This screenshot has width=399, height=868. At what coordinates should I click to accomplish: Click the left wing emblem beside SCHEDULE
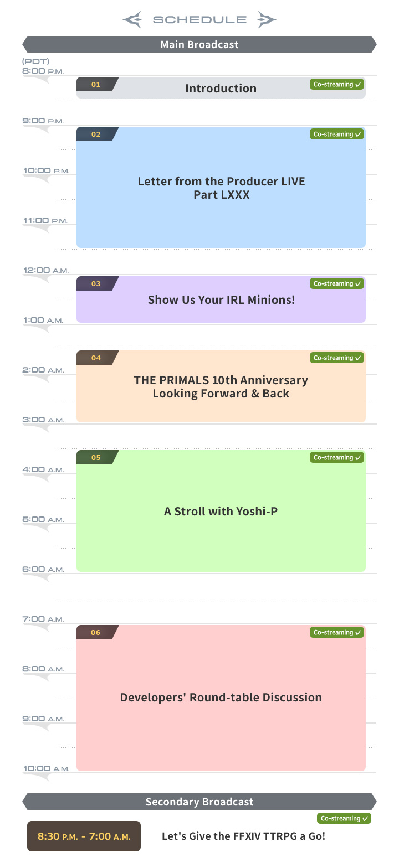coord(132,20)
